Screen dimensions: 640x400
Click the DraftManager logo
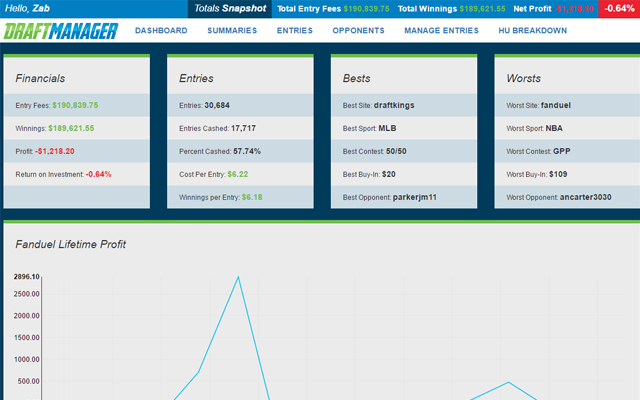point(61,31)
